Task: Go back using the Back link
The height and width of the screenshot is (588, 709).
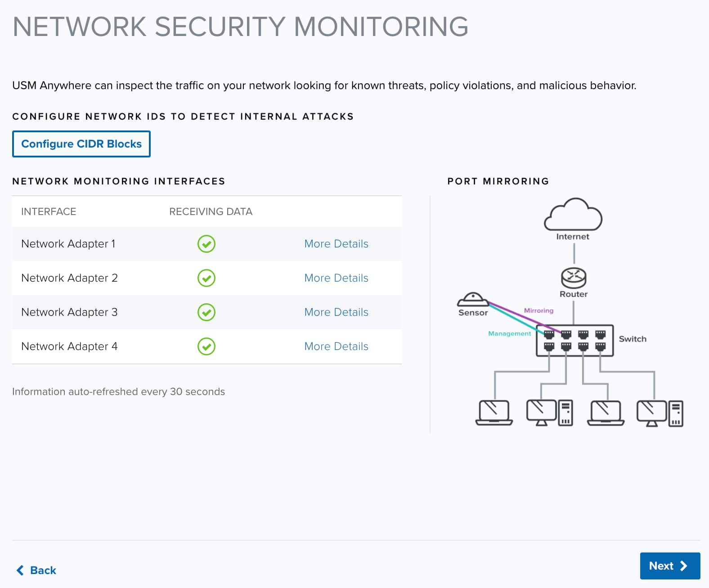Action: 36,570
